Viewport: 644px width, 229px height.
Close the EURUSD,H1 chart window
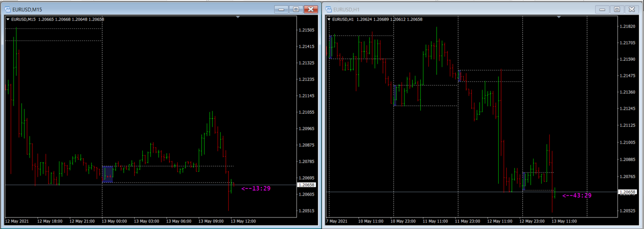(632, 9)
